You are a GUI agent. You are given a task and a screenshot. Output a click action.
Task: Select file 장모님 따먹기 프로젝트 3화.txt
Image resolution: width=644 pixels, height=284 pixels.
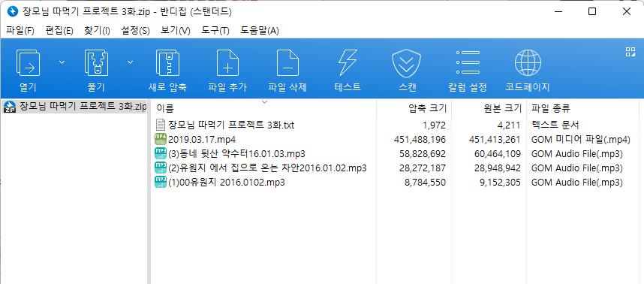tap(231, 125)
